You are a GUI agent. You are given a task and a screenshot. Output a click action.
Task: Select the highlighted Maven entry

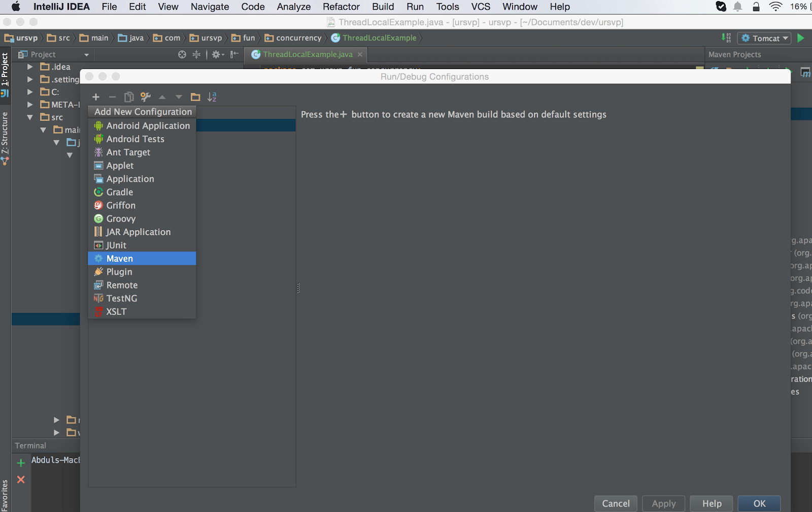click(142, 259)
